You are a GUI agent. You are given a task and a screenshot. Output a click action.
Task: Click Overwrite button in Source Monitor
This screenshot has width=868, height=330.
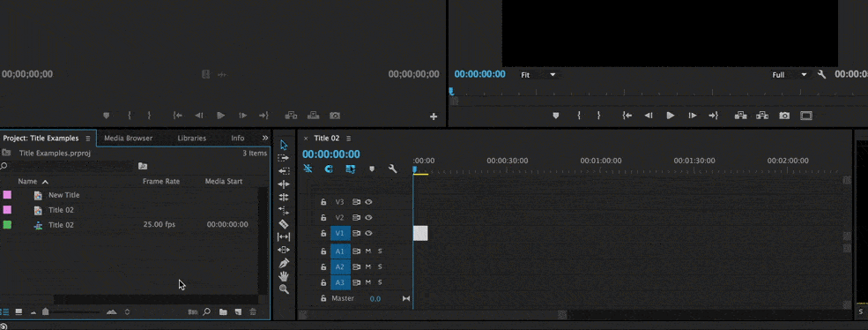click(x=314, y=116)
